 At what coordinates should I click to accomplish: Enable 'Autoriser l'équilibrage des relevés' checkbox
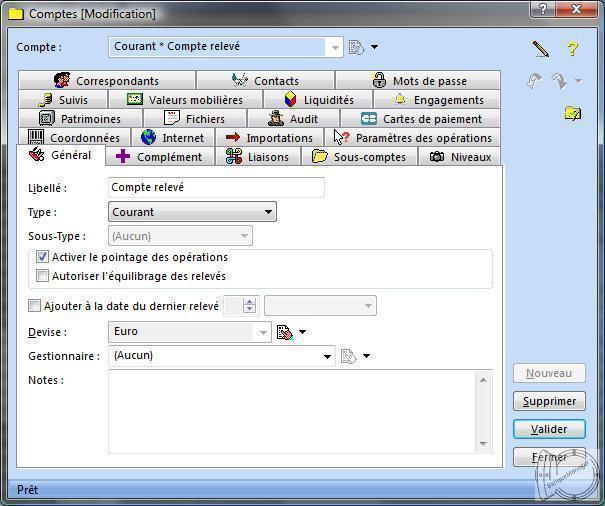pos(43,276)
